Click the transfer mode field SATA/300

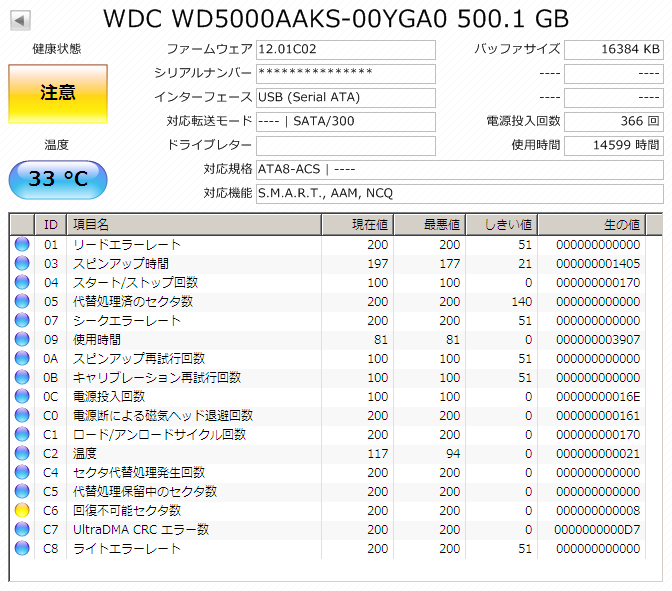tap(346, 122)
